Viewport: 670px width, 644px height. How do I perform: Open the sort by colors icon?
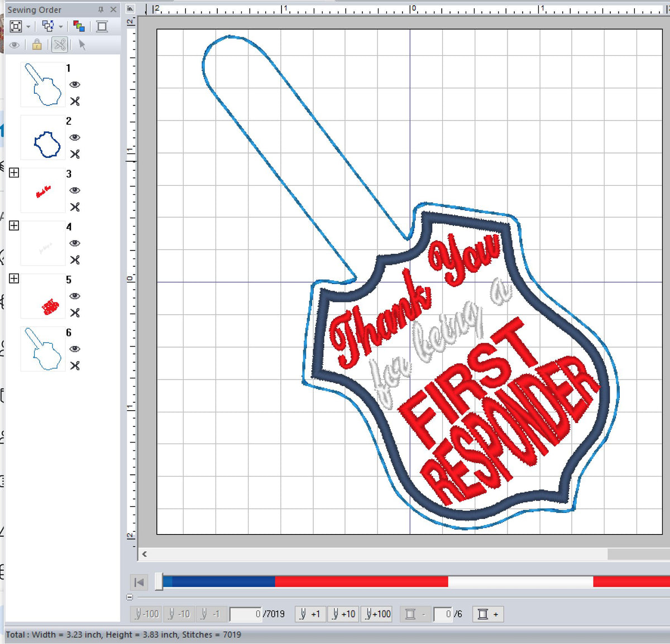tap(79, 26)
